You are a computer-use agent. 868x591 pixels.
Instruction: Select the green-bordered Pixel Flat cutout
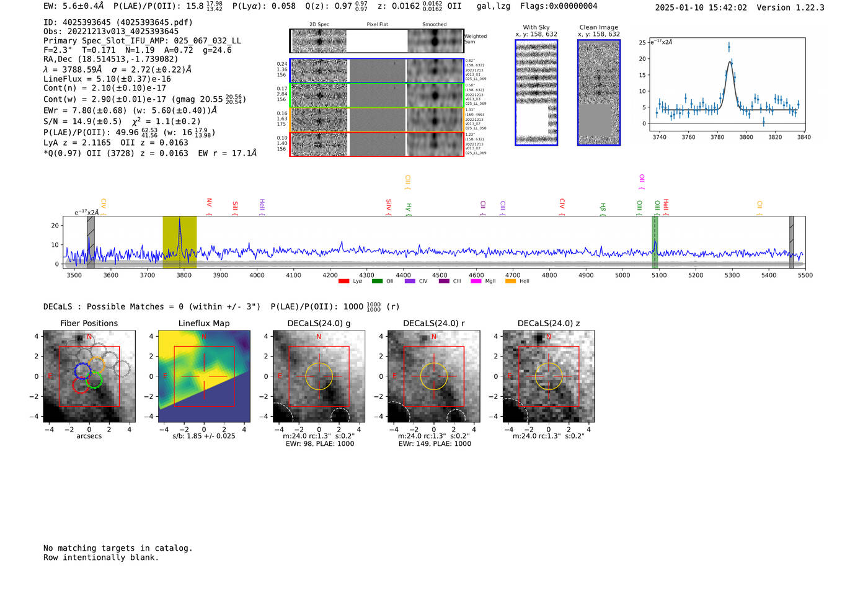377,96
